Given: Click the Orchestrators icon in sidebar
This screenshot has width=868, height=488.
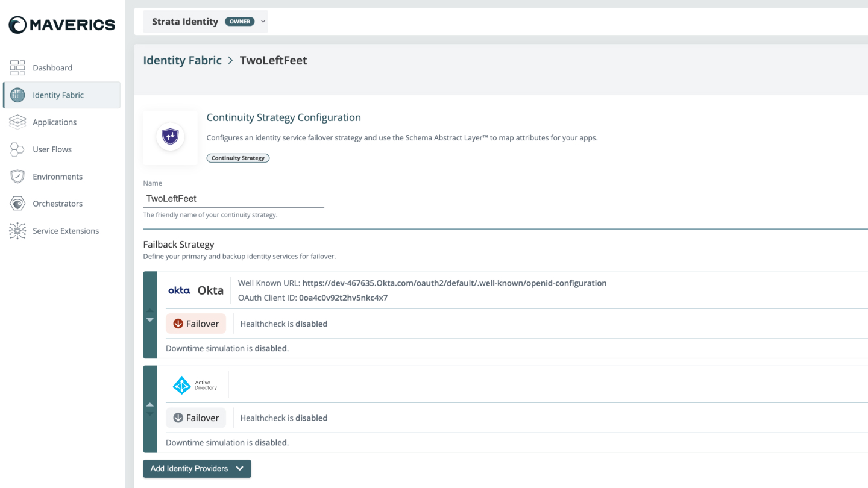Looking at the screenshot, I should 17,203.
